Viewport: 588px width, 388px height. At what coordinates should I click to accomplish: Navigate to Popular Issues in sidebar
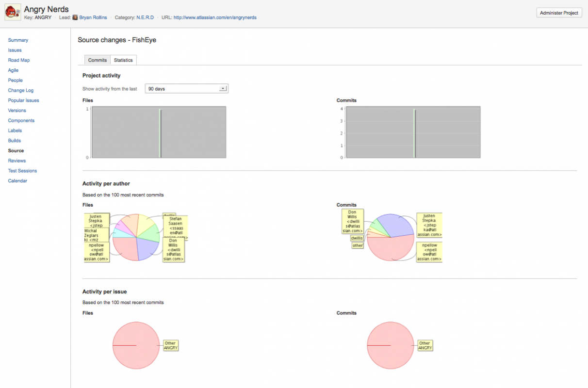(23, 100)
